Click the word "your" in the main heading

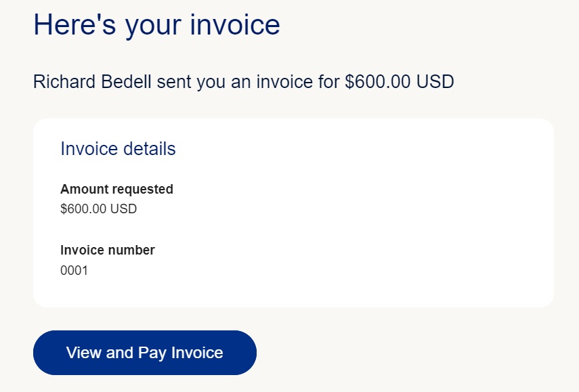coord(150,25)
